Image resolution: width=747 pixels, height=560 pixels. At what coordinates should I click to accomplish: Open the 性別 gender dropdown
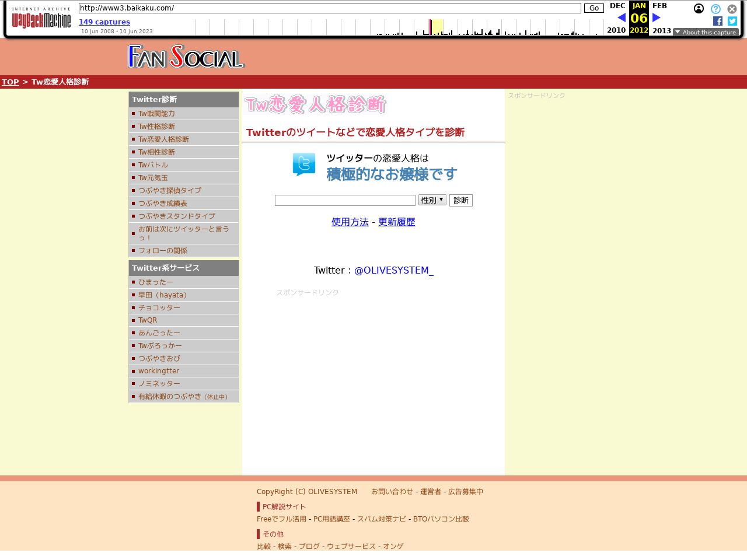[432, 200]
